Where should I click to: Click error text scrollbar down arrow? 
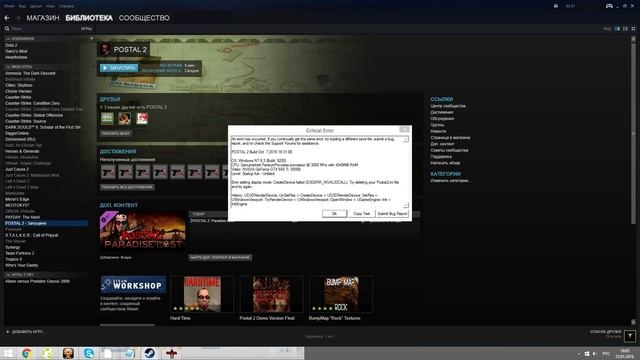tap(406, 205)
